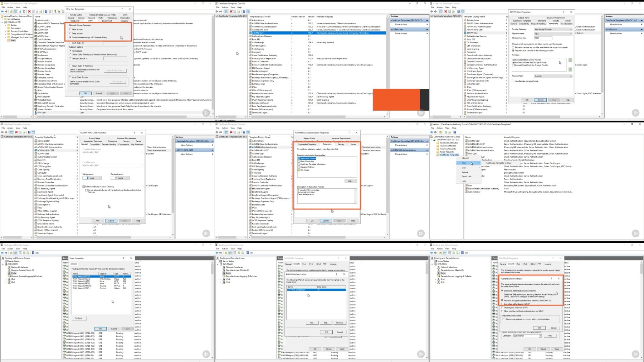Switch to Member Of tab in VPN User Properties
The width and height of the screenshot is (644, 362).
[x=75, y=21]
